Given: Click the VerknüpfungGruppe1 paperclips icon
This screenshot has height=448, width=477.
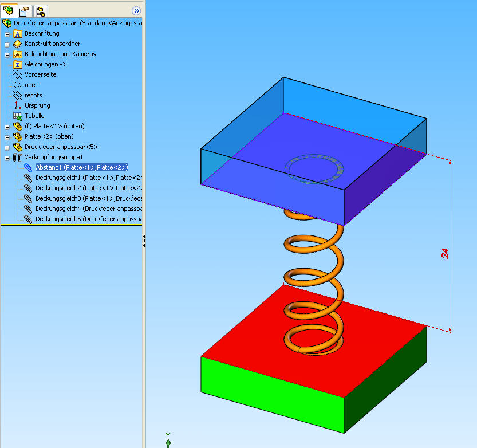Looking at the screenshot, I should [18, 158].
